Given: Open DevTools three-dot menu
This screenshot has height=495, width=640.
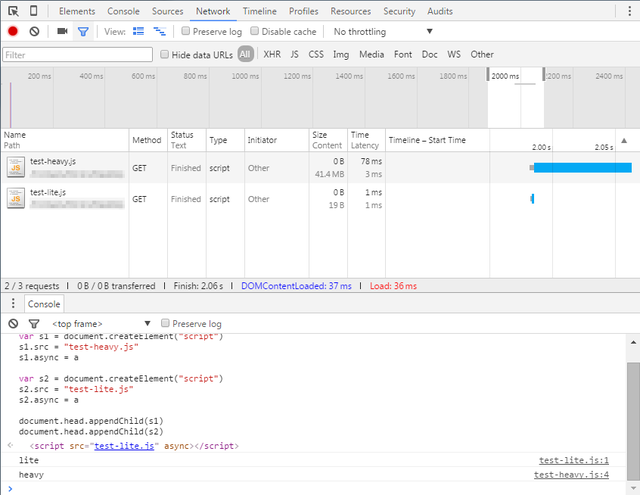Looking at the screenshot, I should 629,11.
